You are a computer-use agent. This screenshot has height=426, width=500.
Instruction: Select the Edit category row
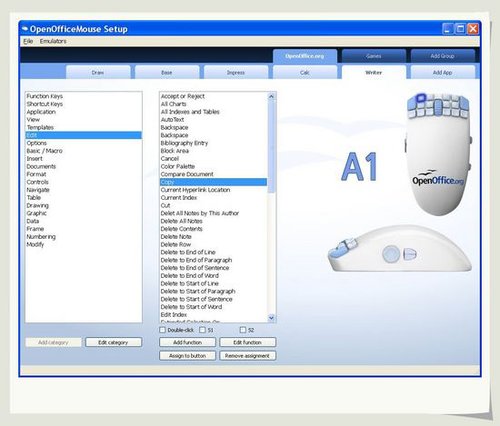tap(84, 135)
